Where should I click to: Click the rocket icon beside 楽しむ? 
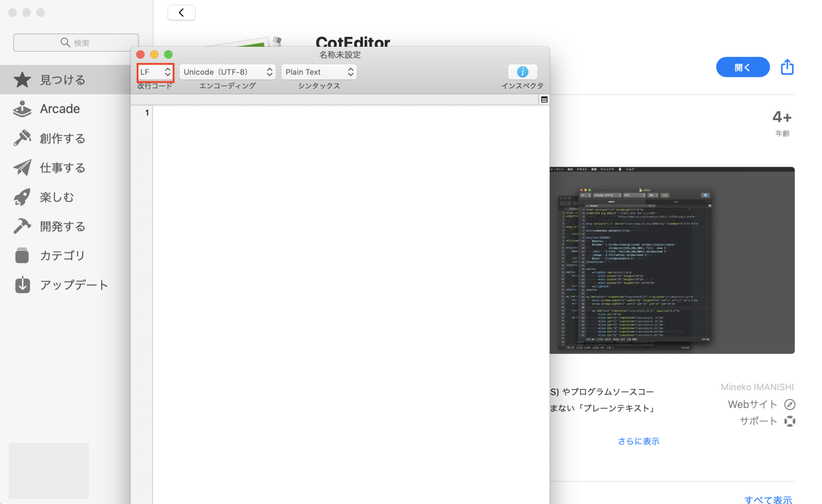22,197
